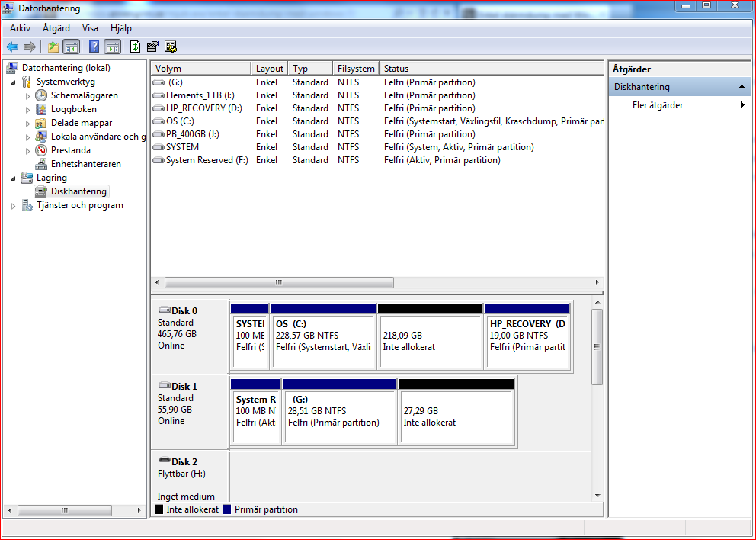Select Delade mappar in the tree
The width and height of the screenshot is (756, 540).
click(82, 123)
